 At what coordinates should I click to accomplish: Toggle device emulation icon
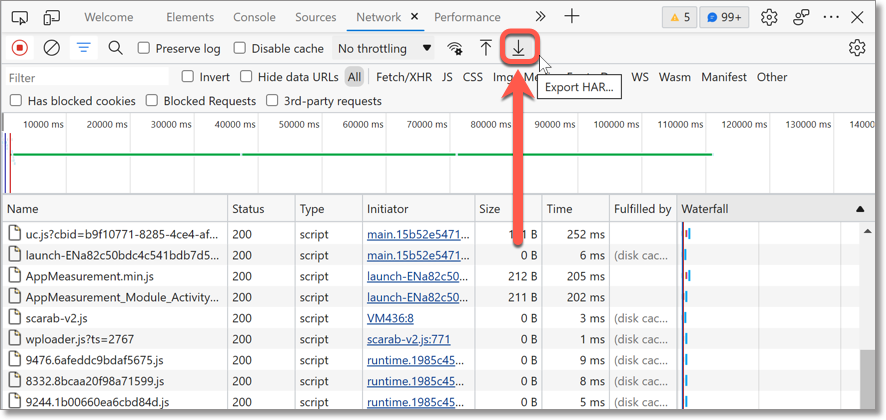(52, 17)
